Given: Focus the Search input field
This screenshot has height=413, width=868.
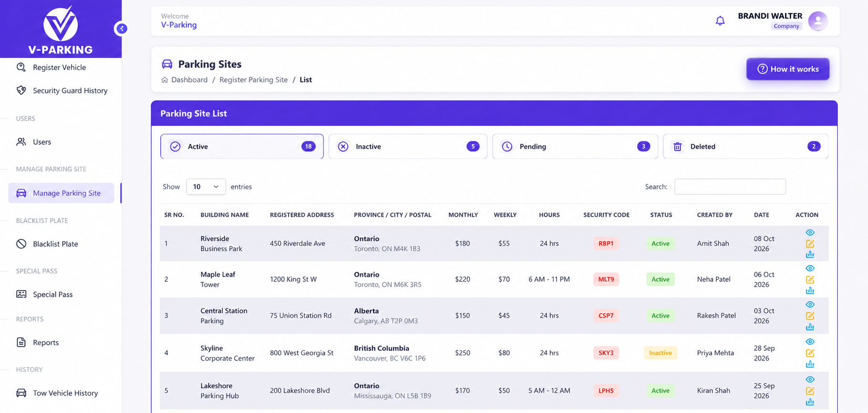Looking at the screenshot, I should 730,187.
